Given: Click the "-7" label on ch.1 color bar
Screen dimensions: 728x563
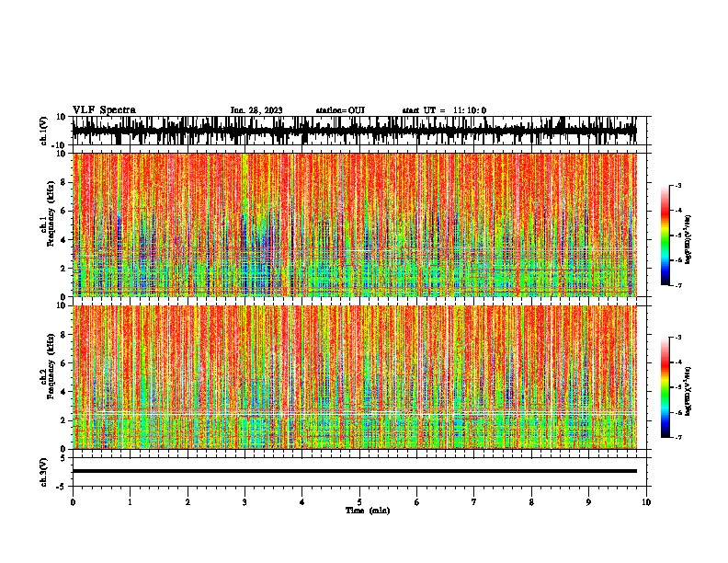Looking at the screenshot, I should [x=678, y=285].
